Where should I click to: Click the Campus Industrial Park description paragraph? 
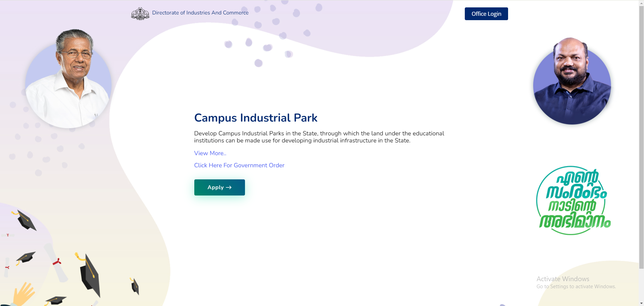[319, 137]
